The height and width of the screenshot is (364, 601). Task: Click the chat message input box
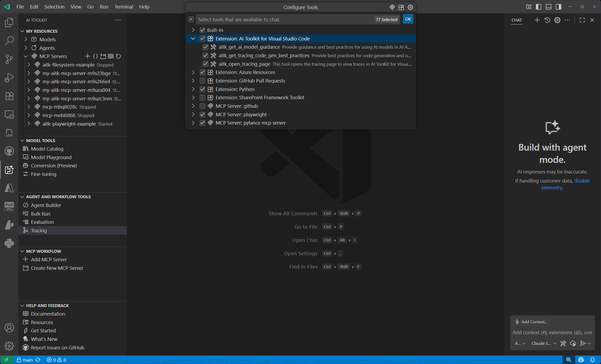click(x=552, y=332)
